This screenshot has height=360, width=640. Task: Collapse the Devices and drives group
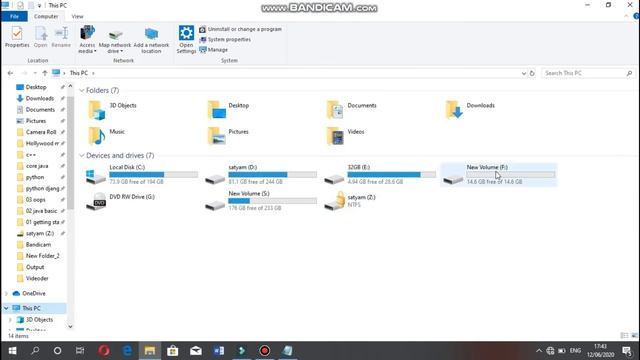coord(82,156)
